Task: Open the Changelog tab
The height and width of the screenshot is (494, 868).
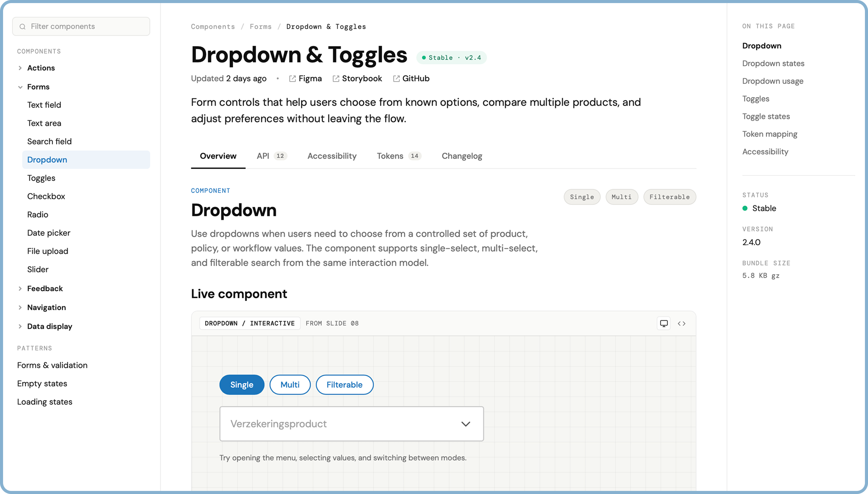Action: pyautogui.click(x=462, y=156)
